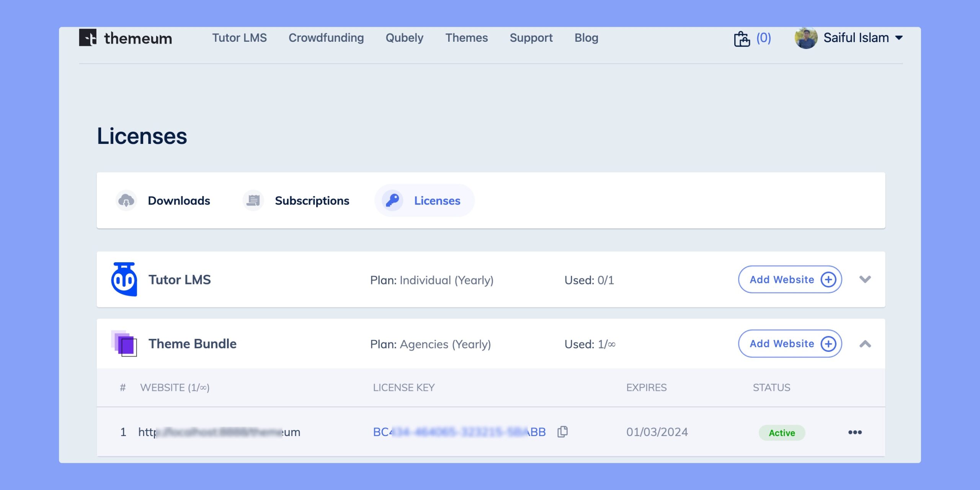
Task: Open the Support nav item
Action: [531, 38]
